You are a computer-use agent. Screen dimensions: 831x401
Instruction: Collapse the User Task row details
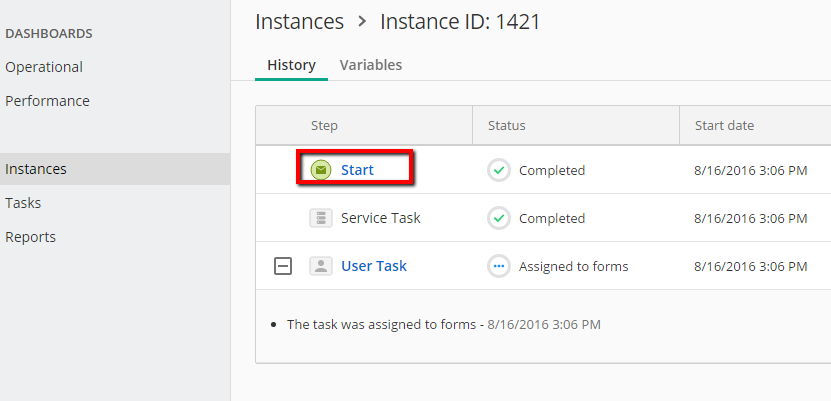click(283, 266)
